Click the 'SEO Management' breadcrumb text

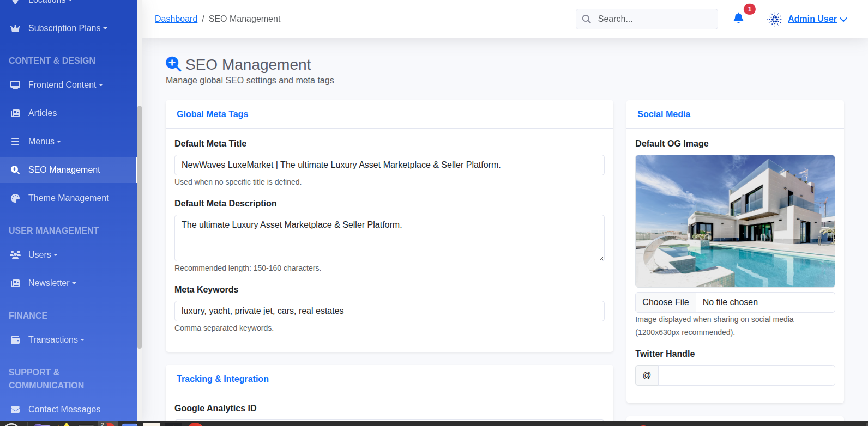pos(244,19)
